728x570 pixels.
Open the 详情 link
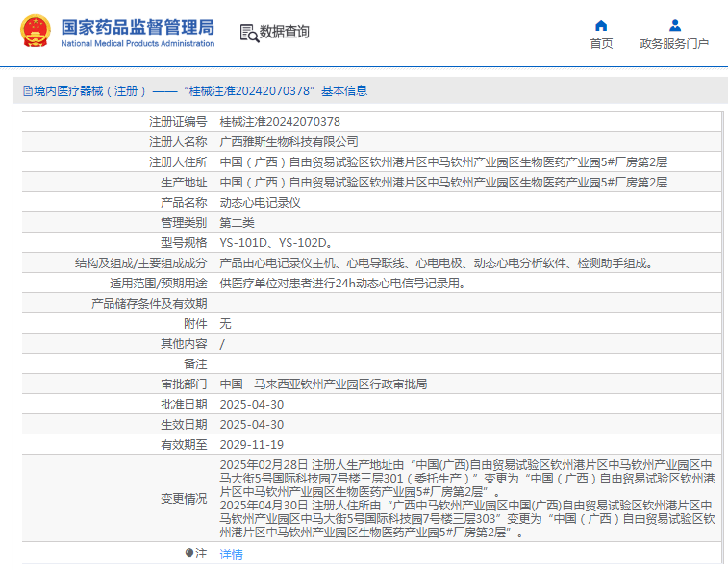tap(231, 555)
